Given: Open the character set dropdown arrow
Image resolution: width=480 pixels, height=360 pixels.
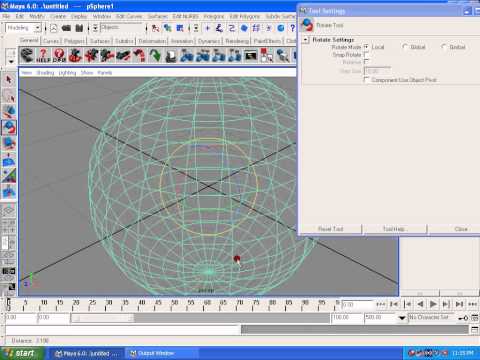Looking at the screenshot, I should click(402, 318).
